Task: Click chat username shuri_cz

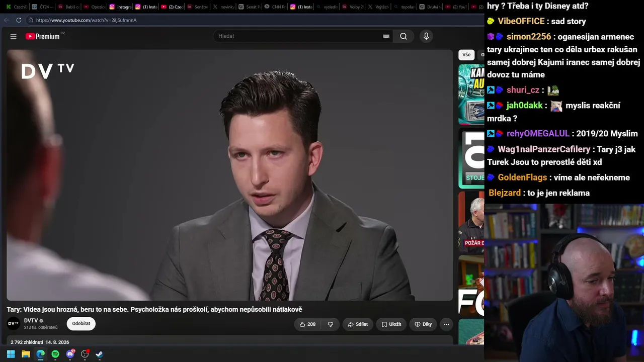Action: click(523, 90)
